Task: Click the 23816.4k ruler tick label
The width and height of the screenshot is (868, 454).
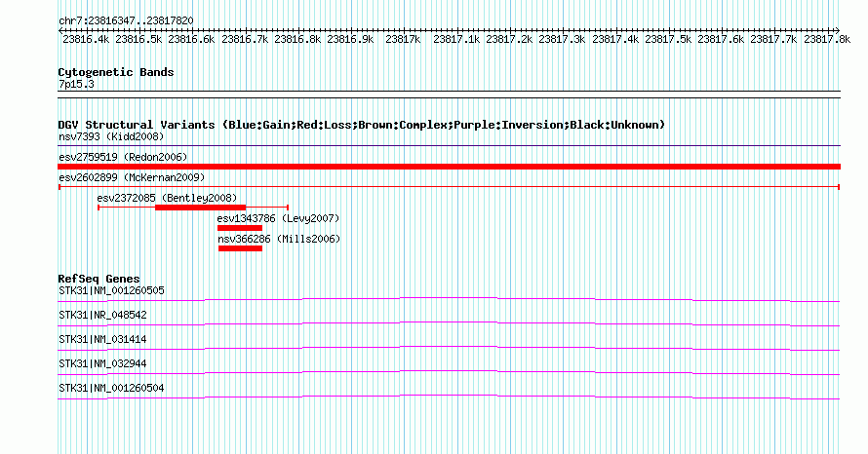Action: 86,39
